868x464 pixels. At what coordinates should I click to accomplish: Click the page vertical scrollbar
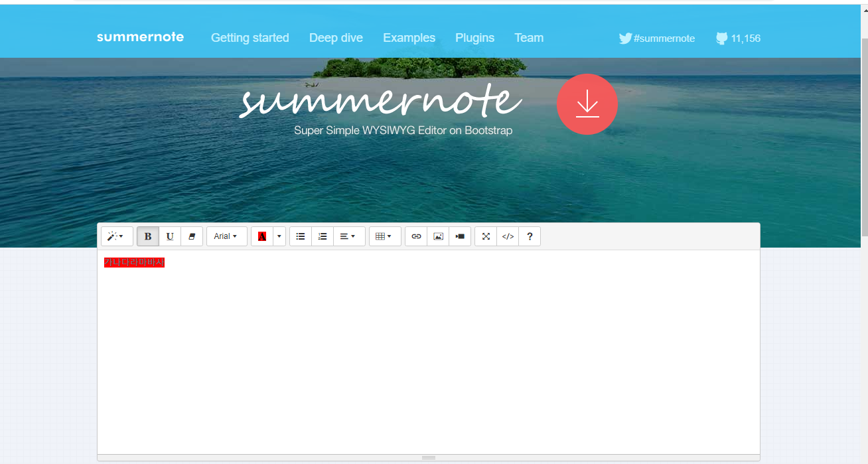(x=864, y=136)
